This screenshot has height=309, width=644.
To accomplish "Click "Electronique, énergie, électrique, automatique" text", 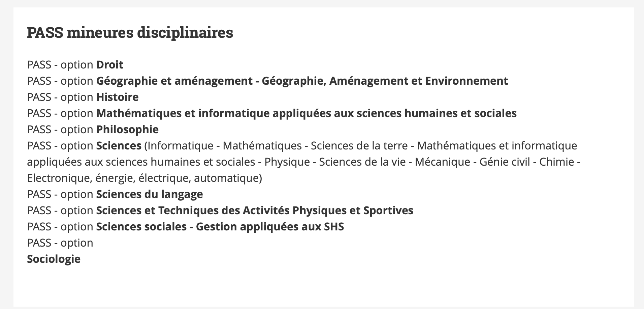I will (x=144, y=178).
